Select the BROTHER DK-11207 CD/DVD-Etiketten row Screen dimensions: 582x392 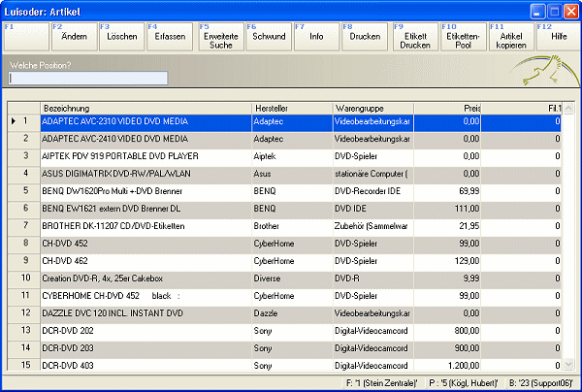point(145,226)
